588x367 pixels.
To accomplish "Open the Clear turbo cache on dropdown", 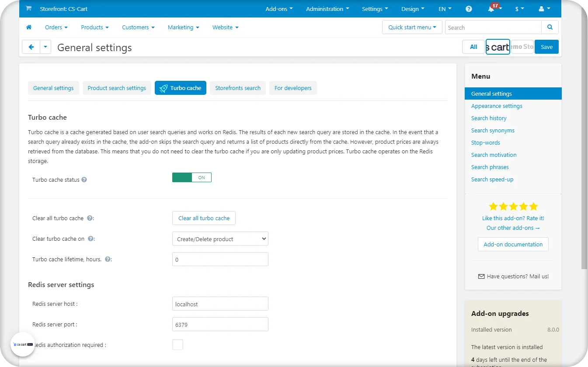I will pos(220,239).
